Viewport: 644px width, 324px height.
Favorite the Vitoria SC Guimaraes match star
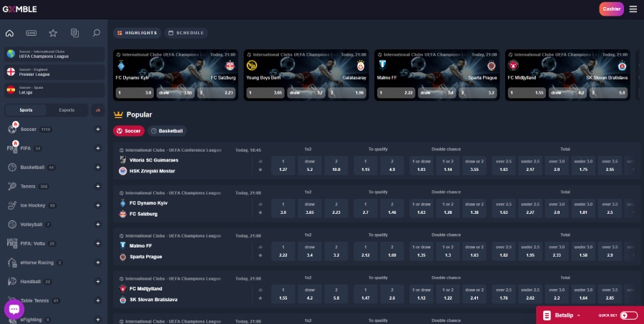[x=260, y=170]
